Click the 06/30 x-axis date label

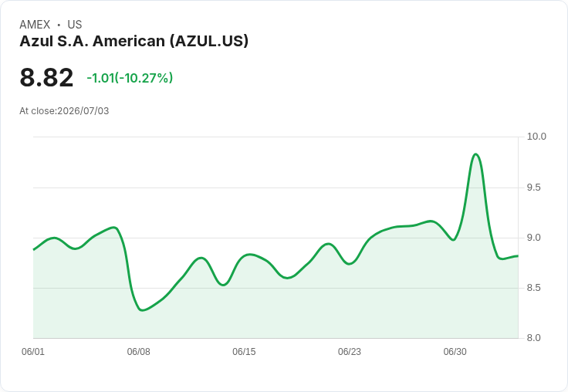tap(455, 352)
